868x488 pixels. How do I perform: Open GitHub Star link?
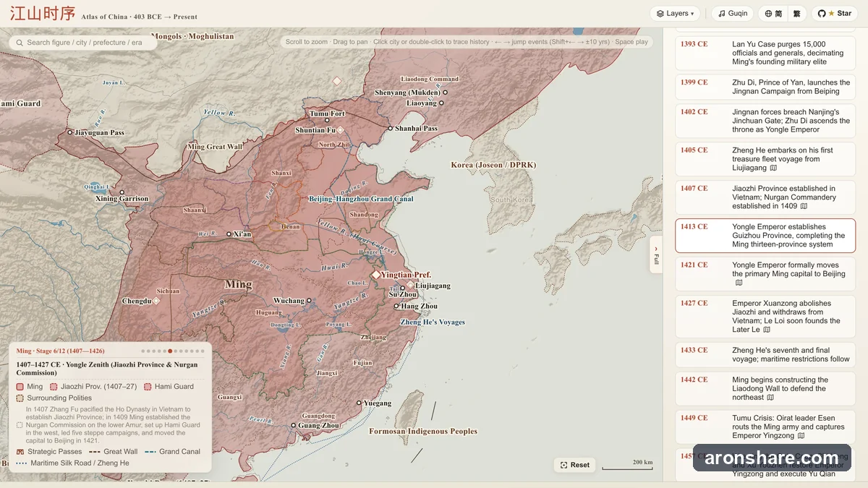pyautogui.click(x=835, y=14)
